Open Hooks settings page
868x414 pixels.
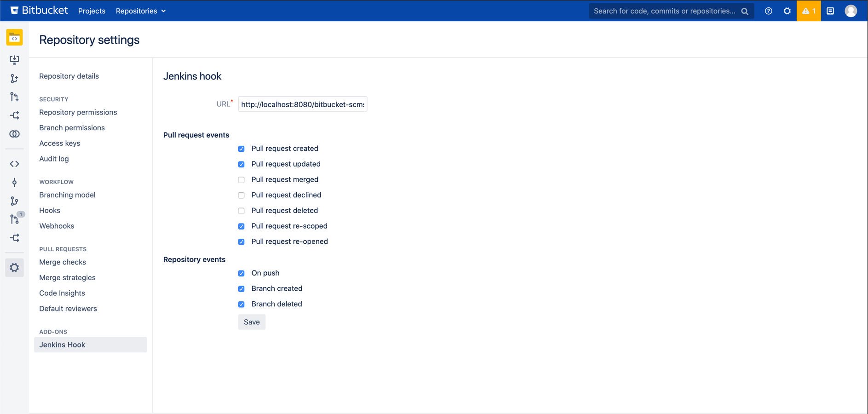[50, 210]
